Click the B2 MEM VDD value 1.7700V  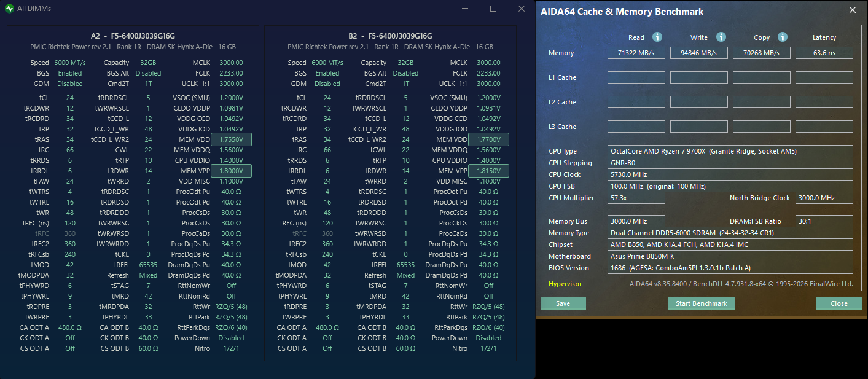488,140
